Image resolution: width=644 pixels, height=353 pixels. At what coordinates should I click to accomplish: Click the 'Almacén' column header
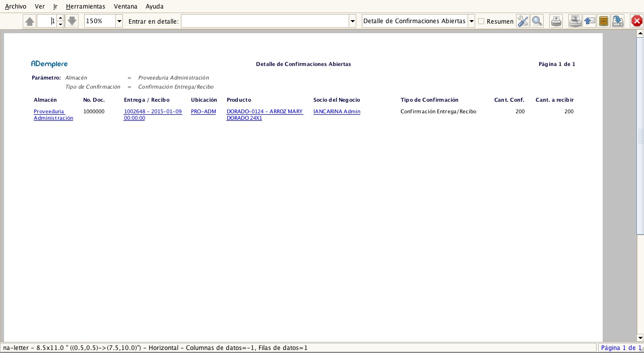(x=45, y=100)
